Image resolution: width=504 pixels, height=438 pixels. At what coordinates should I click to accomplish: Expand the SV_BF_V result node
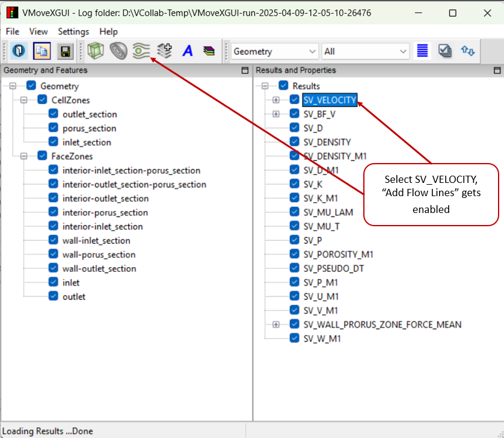[276, 114]
